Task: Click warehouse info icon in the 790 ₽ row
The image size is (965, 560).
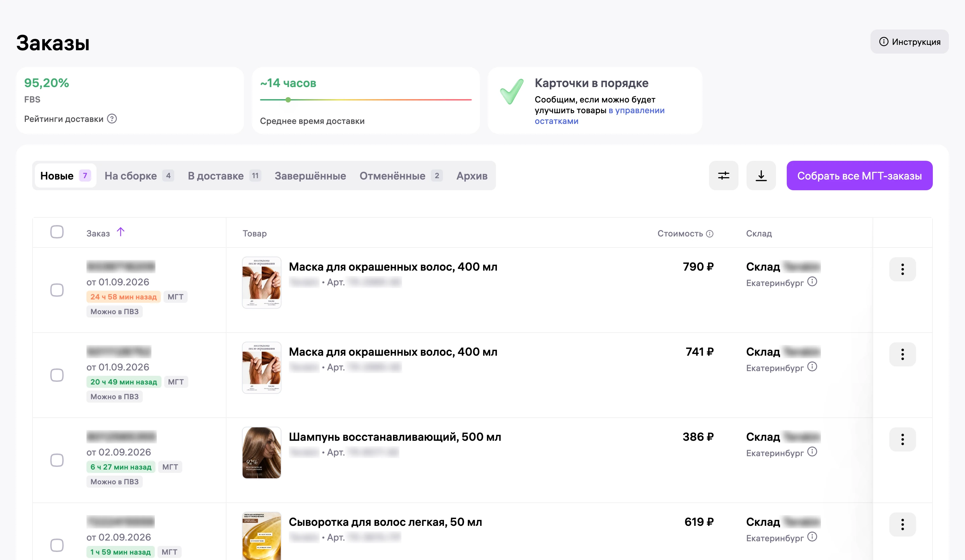Action: pos(812,282)
